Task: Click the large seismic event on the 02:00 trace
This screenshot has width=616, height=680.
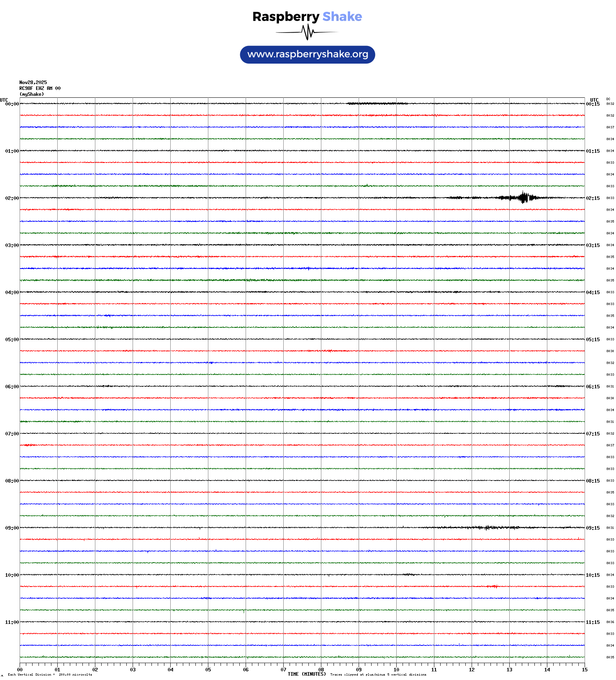Action: [x=523, y=197]
